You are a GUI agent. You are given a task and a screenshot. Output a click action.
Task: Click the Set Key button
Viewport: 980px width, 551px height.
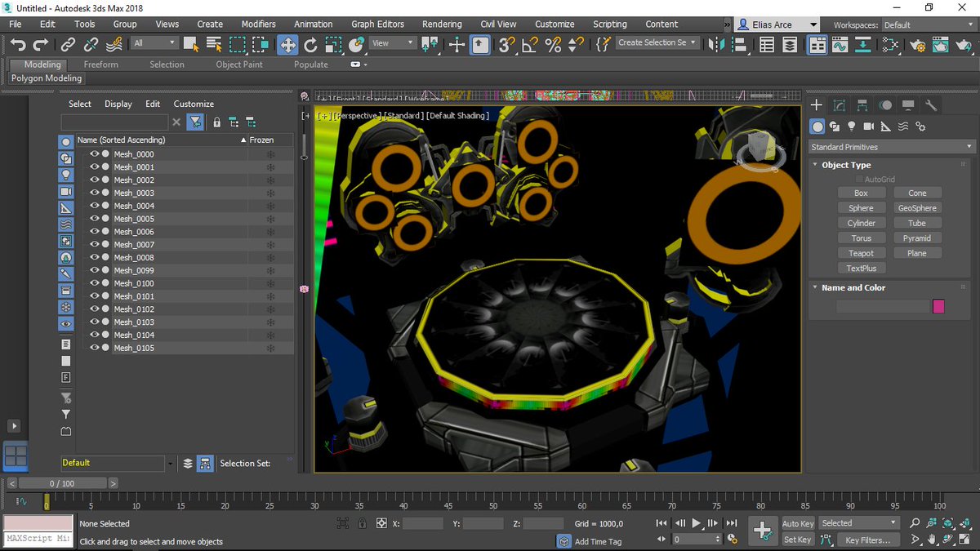pyautogui.click(x=798, y=540)
